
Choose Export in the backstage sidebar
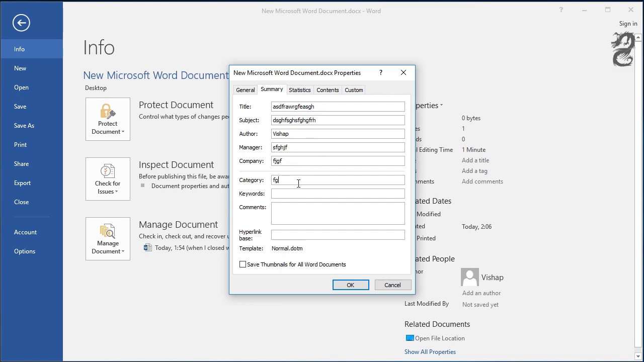[32, 183]
